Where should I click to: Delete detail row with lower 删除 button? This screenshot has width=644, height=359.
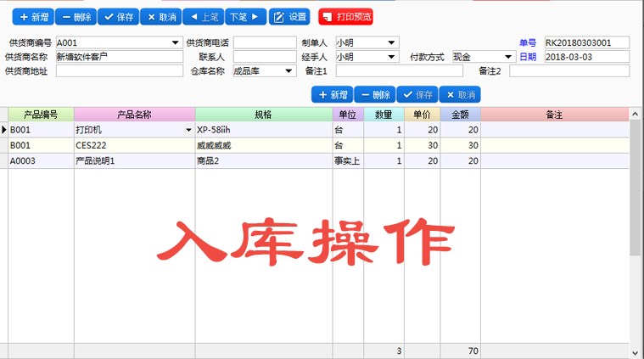coord(375,95)
